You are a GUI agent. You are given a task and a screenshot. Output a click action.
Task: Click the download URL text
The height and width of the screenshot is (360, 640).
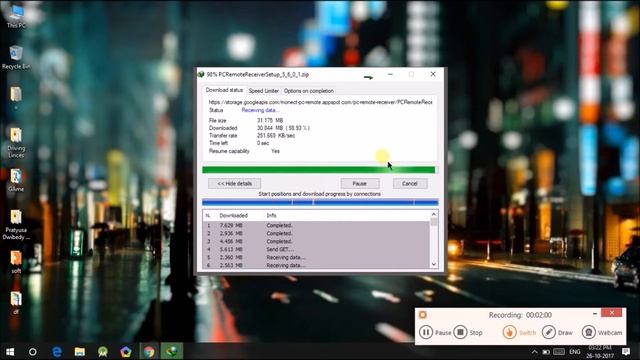point(320,102)
